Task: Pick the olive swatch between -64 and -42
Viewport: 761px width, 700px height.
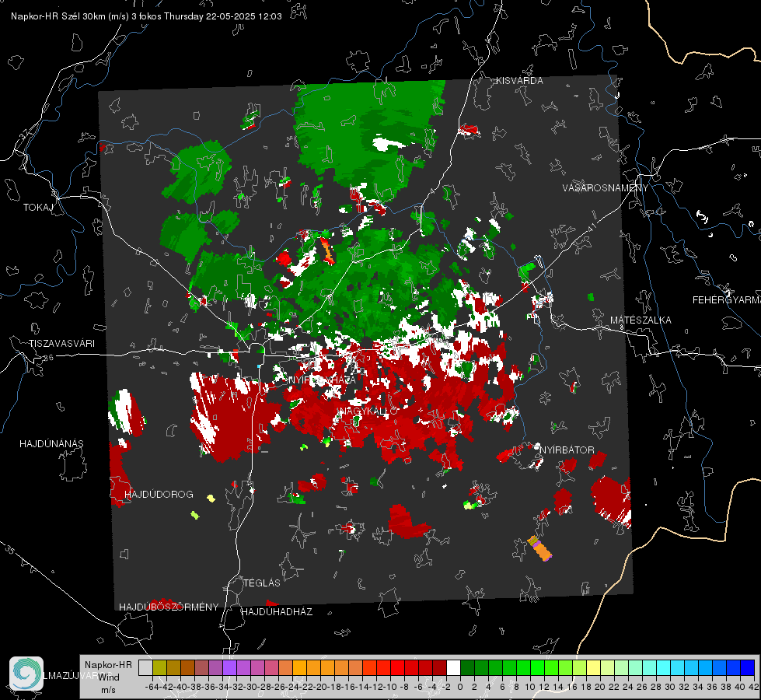Action: 159,667
